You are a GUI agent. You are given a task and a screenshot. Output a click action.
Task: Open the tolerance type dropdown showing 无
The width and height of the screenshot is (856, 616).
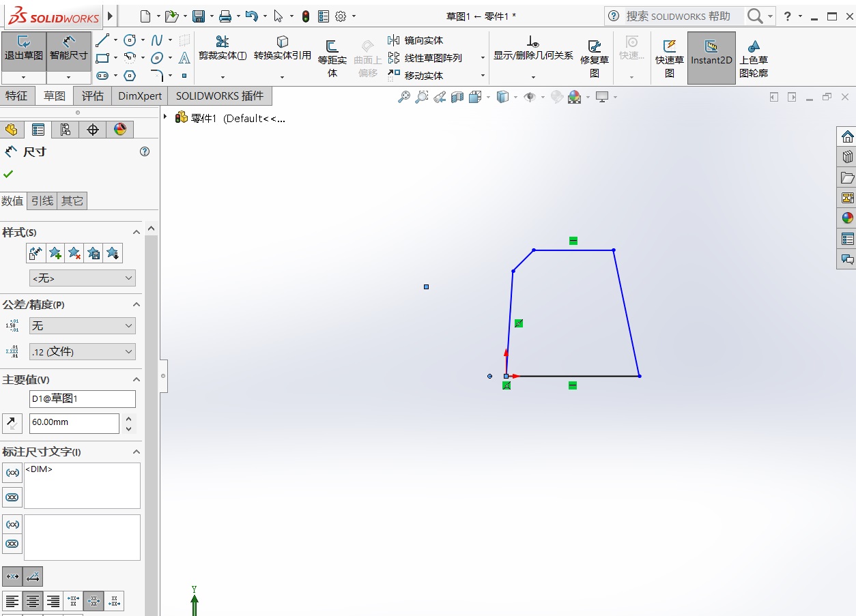[x=83, y=326]
